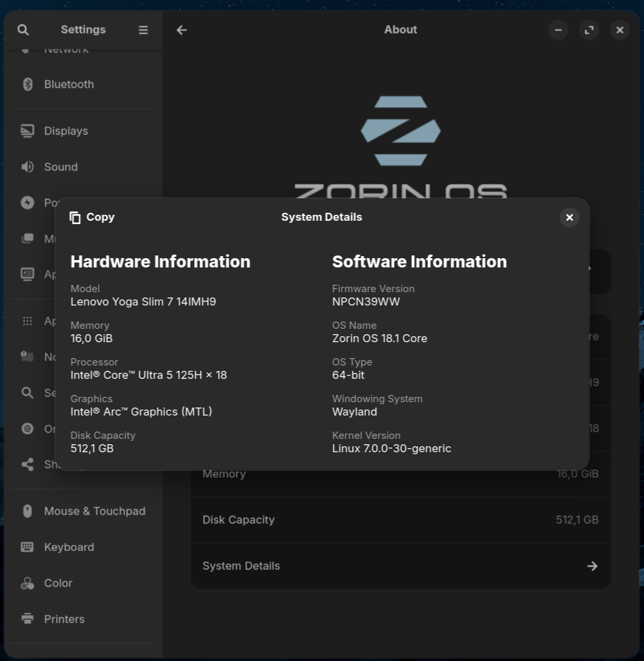Viewport: 644px width, 661px height.
Task: Click the Hardware Information heading
Action: (161, 261)
